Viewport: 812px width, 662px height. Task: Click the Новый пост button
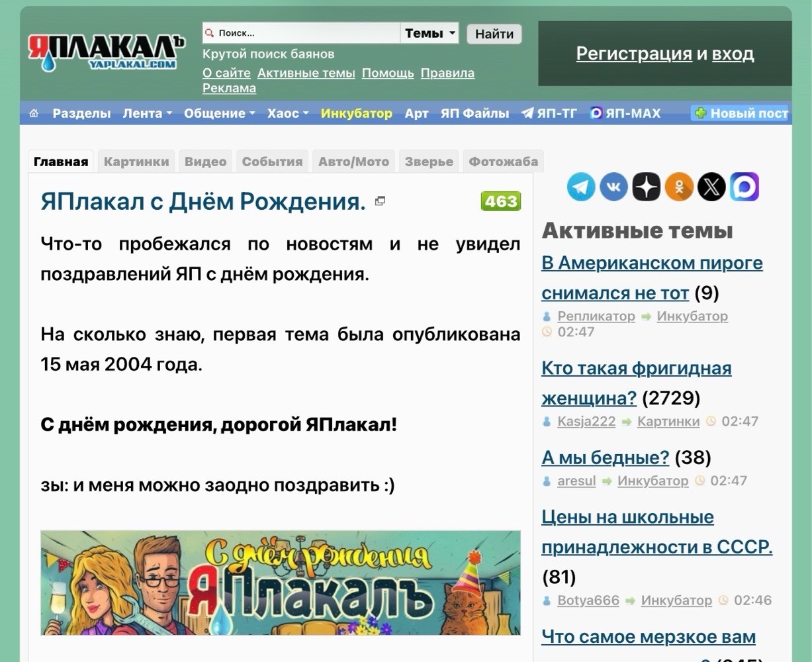(741, 113)
